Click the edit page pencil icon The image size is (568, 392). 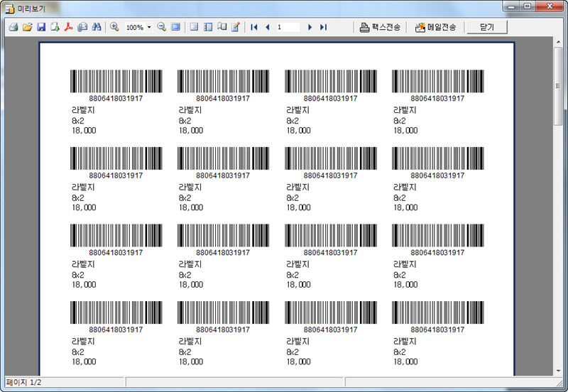236,27
